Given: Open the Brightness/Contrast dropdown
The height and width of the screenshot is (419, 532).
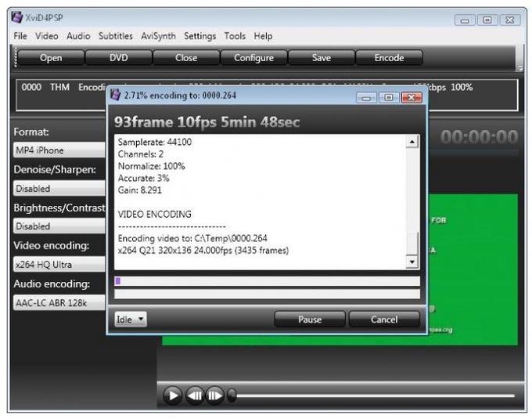Looking at the screenshot, I should tap(59, 226).
